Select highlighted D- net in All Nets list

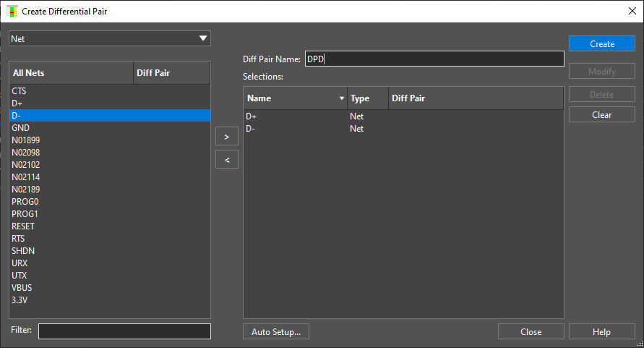pos(110,116)
